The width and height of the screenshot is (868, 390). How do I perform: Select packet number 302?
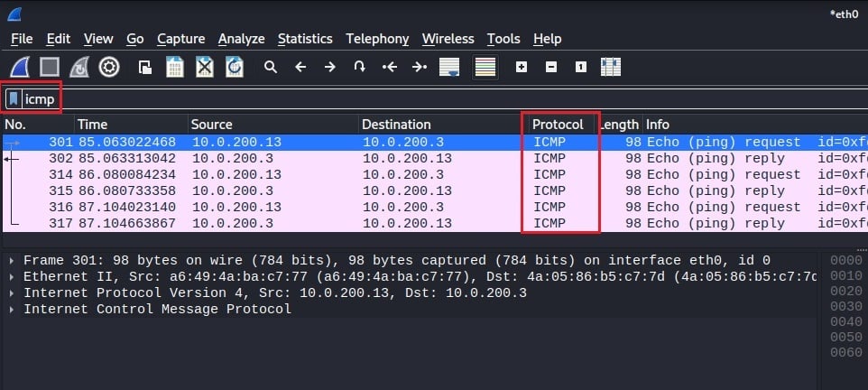[435, 159]
